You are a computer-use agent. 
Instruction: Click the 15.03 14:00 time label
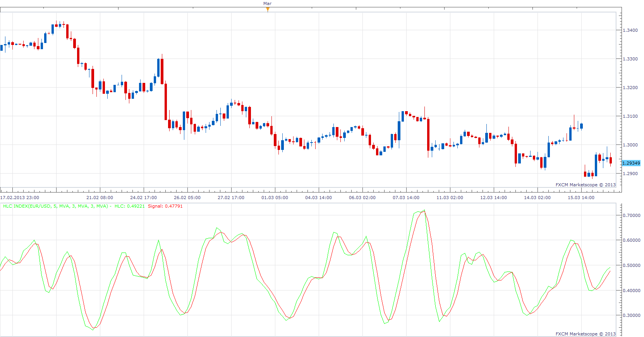581,198
